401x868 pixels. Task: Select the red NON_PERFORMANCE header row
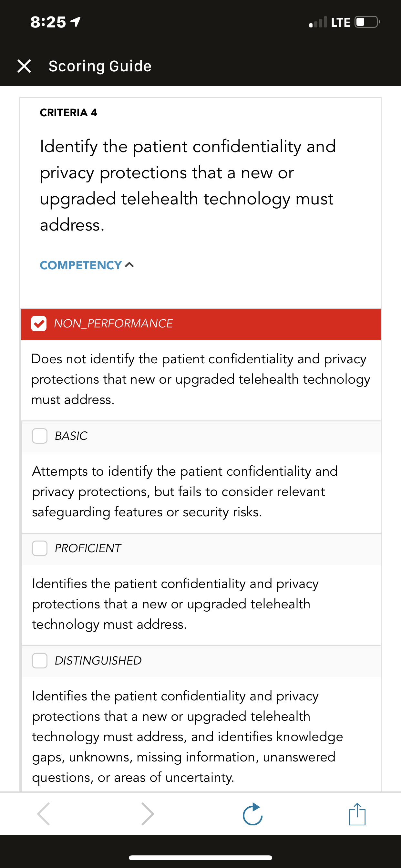201,324
